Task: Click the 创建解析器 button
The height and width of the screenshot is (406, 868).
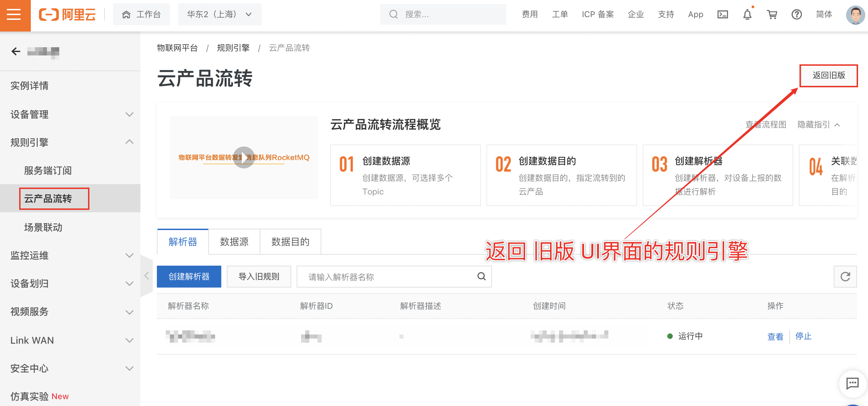Action: click(189, 277)
